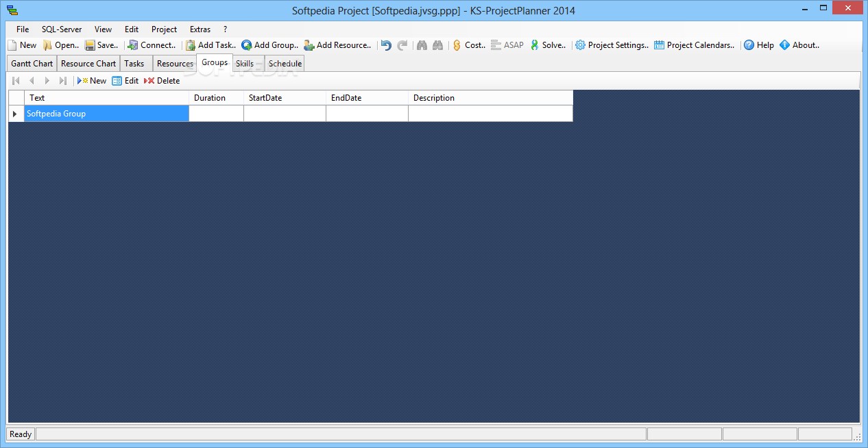Click the Ready status bar text
Viewport: 868px width, 448px height.
(x=21, y=434)
